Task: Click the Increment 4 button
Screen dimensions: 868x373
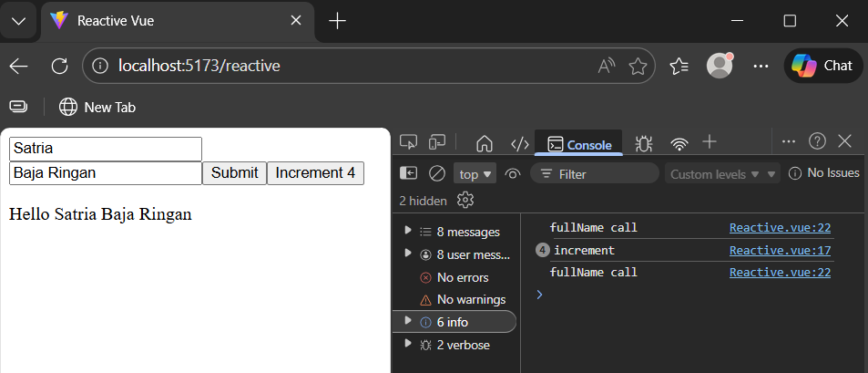Action: click(315, 173)
